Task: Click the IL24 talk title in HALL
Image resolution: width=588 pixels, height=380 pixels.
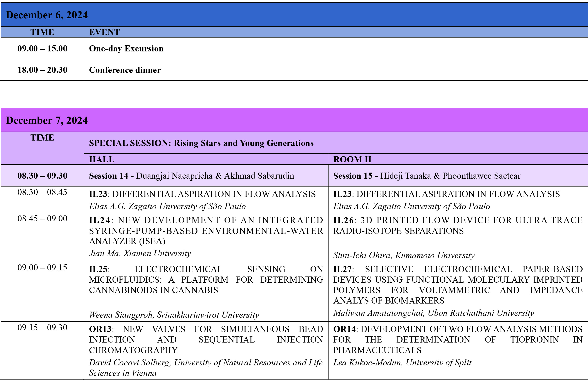Action: (206, 231)
